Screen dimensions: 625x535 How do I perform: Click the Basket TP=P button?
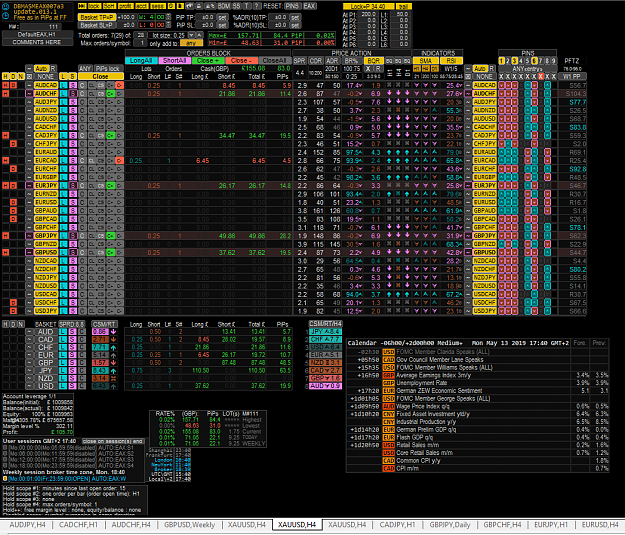96,17
